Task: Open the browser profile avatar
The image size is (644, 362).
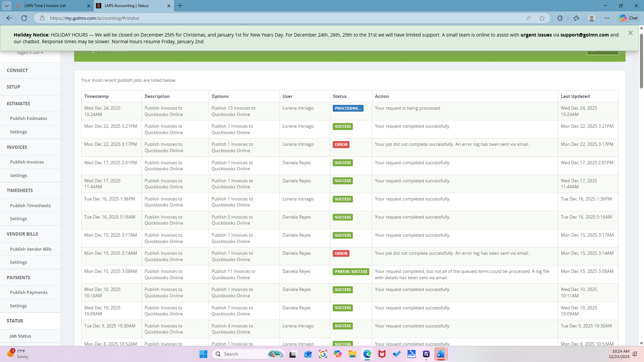Action: 592,18
